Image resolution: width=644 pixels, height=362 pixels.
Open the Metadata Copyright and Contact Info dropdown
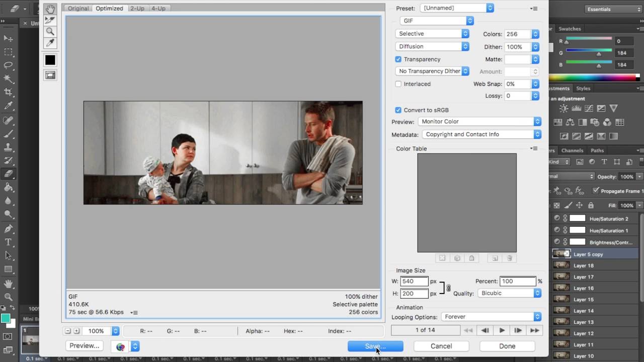pyautogui.click(x=481, y=134)
